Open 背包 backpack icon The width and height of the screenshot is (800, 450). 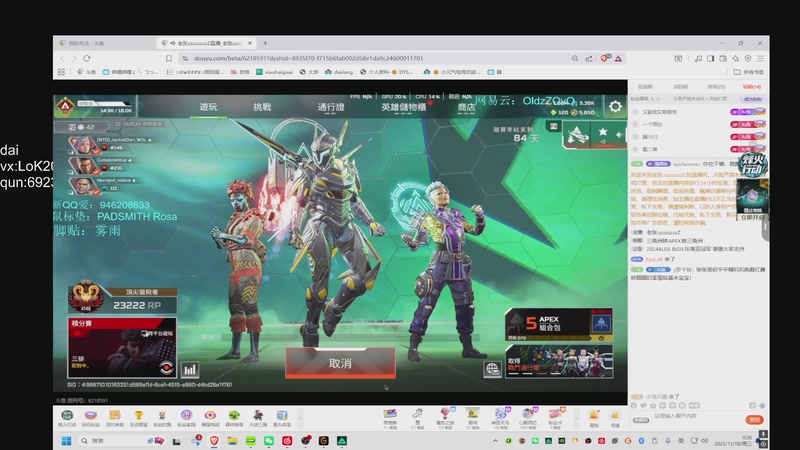pos(594,418)
